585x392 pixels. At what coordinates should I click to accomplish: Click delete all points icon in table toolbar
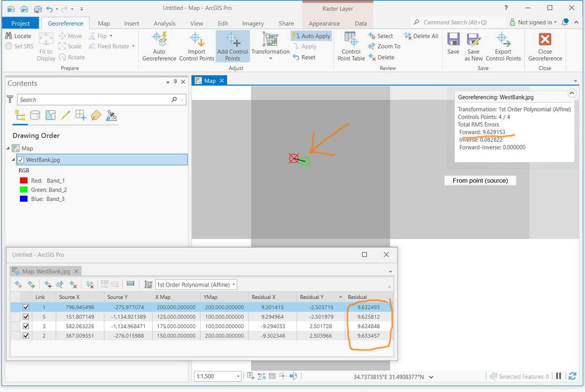[90, 285]
